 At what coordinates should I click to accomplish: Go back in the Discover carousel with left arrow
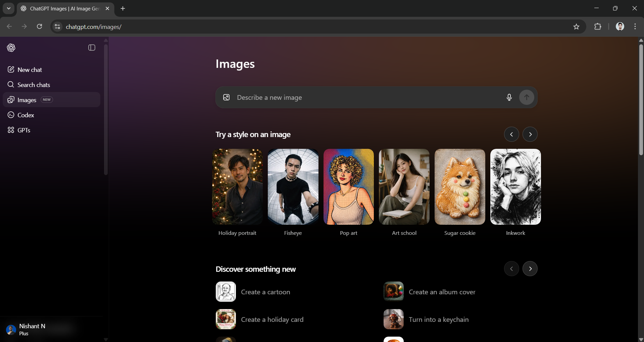pyautogui.click(x=511, y=268)
